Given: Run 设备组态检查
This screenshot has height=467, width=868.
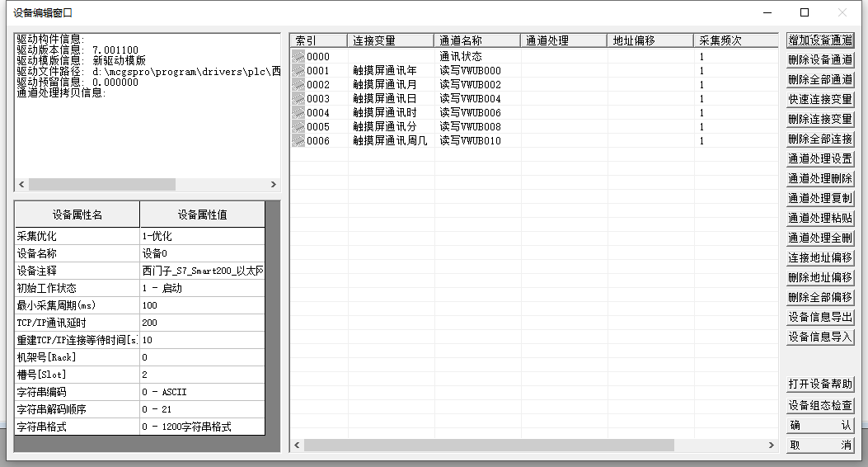Looking at the screenshot, I should tap(820, 405).
